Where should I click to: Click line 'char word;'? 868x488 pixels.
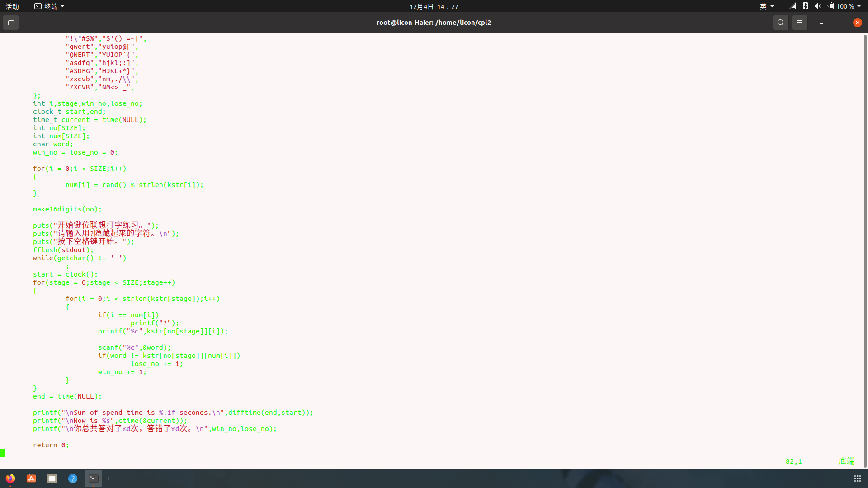pyautogui.click(x=53, y=144)
